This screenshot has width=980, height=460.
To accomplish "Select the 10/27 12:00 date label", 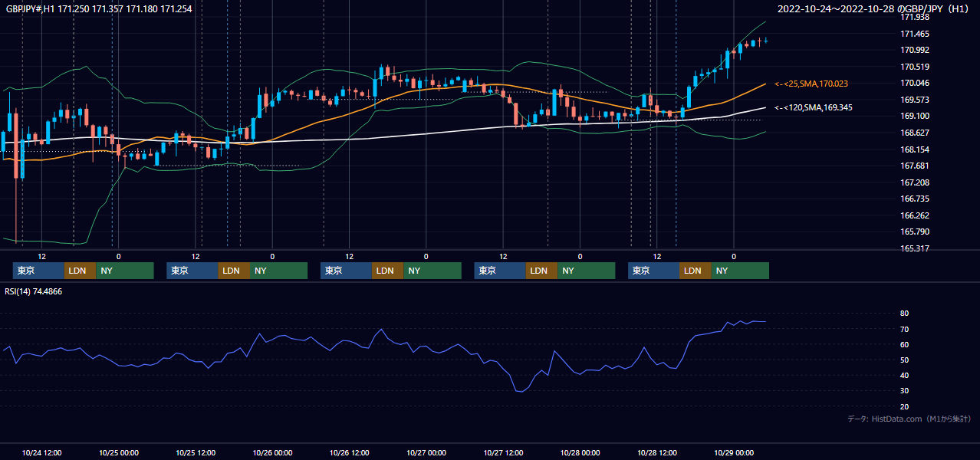I will pos(503,452).
